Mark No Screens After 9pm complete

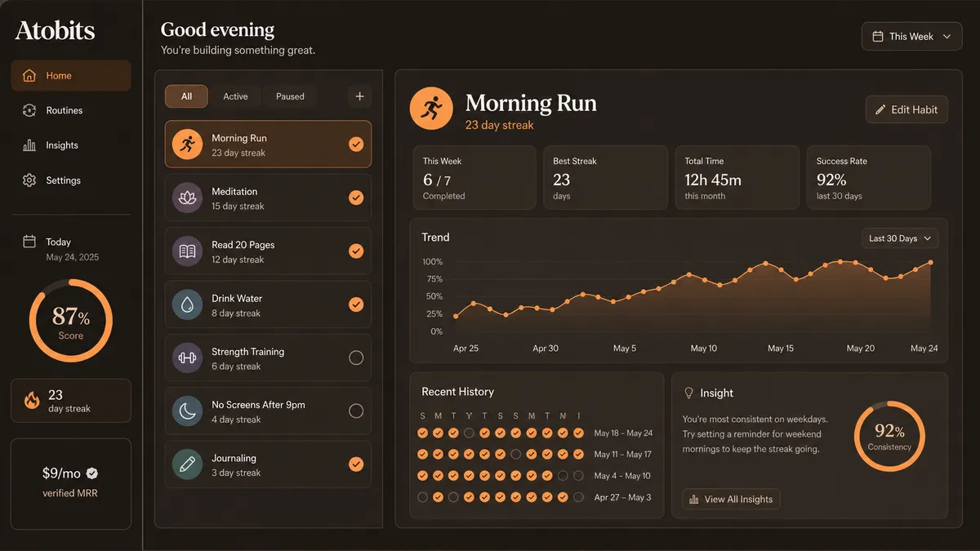pos(356,411)
